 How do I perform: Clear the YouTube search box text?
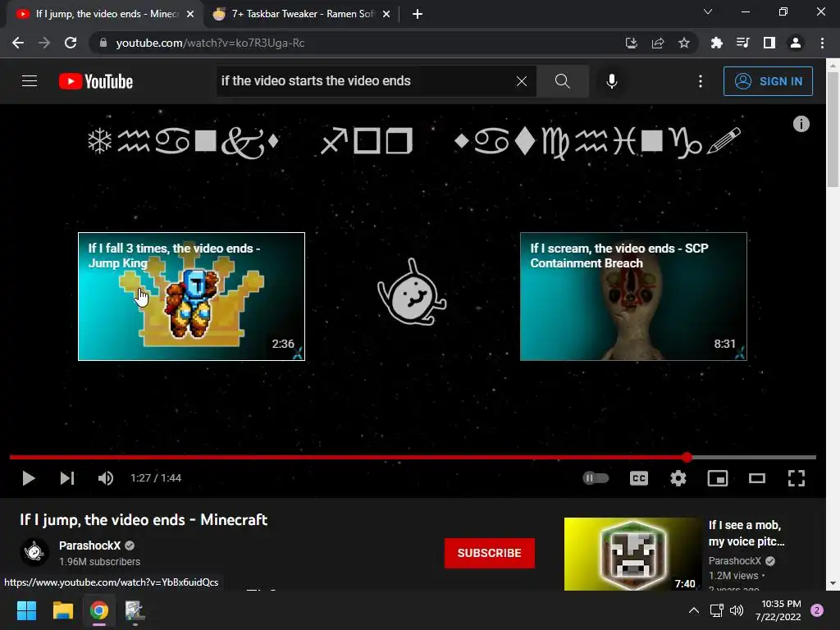coord(521,81)
